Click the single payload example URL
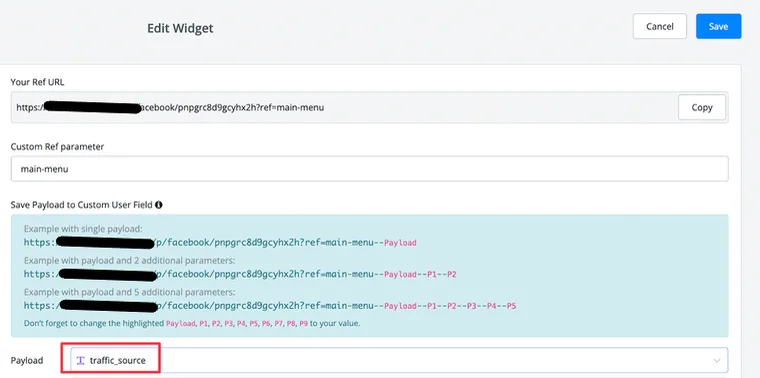 point(220,242)
